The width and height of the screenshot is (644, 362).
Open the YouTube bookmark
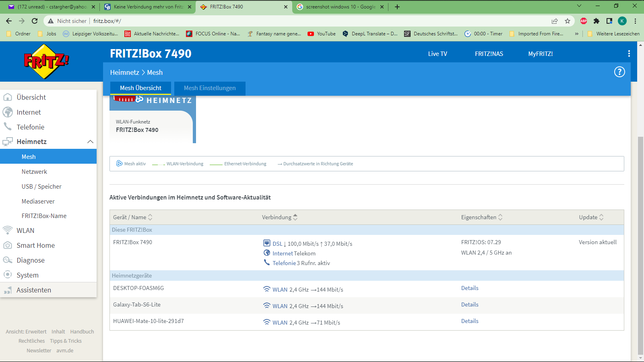point(322,34)
